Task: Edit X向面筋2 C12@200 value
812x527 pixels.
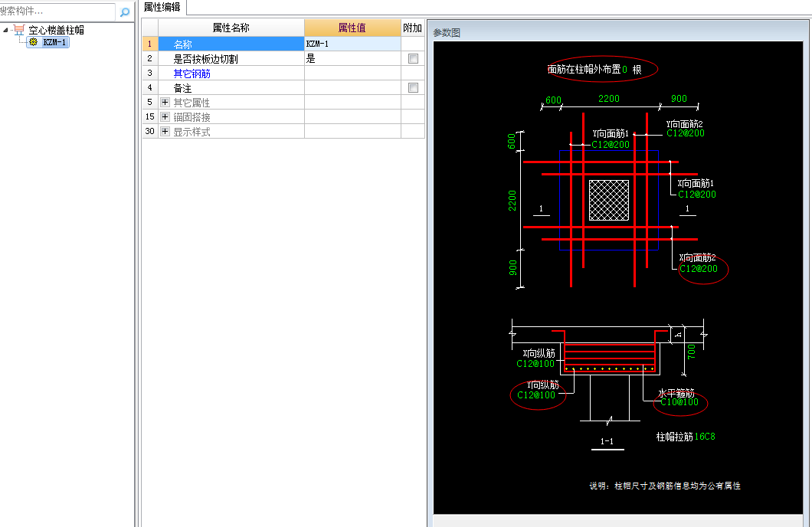Action: pyautogui.click(x=699, y=269)
